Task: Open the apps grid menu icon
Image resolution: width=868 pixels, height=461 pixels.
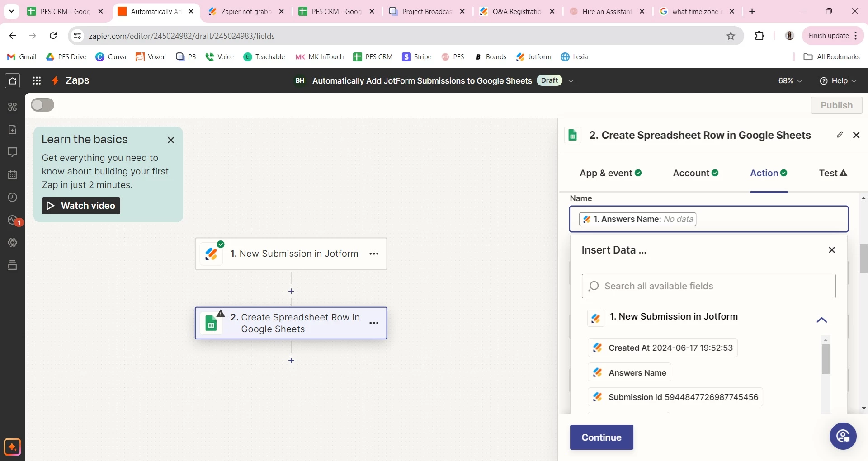Action: coord(37,81)
